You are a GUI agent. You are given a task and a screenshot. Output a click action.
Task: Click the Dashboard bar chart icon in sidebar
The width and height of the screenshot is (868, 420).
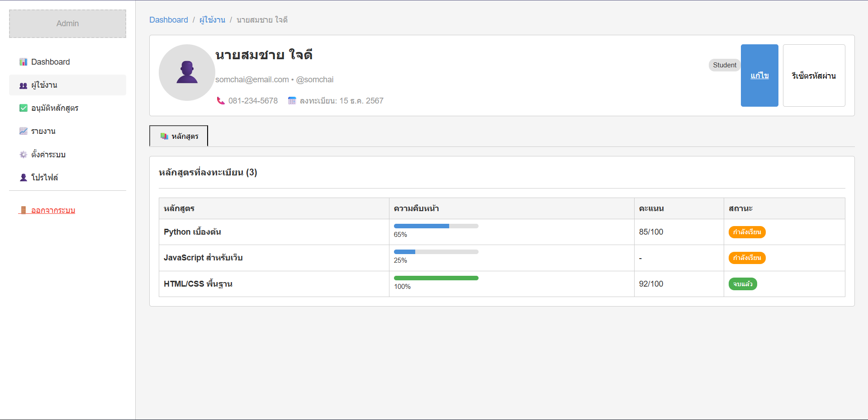[x=24, y=62]
